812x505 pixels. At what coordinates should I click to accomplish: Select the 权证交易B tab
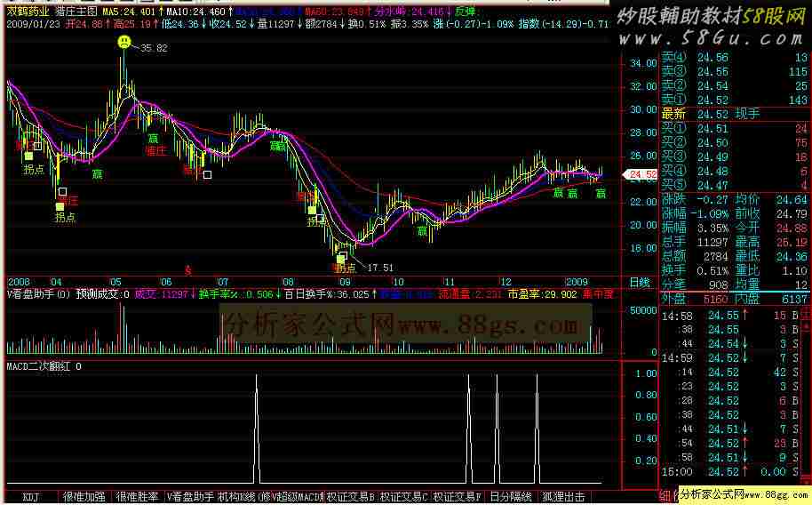pos(351,497)
